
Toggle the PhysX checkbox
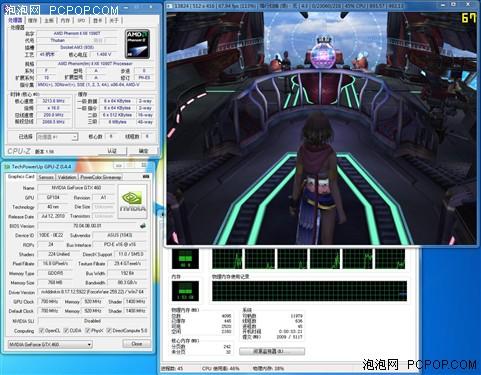(x=88, y=331)
